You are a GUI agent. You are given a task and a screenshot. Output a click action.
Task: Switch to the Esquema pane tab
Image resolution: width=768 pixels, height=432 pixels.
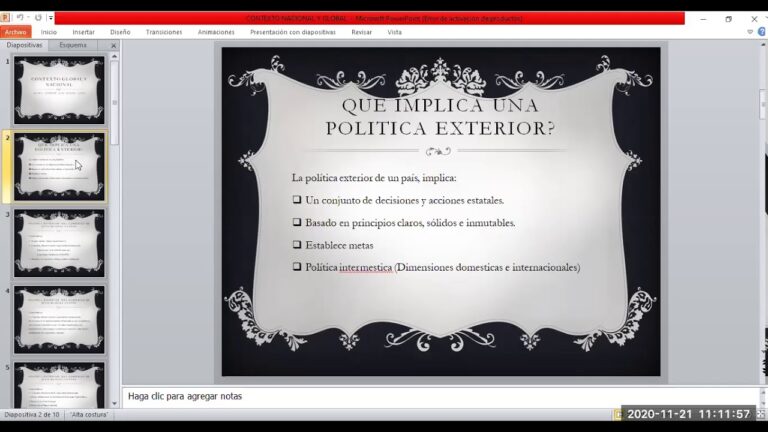(x=73, y=45)
